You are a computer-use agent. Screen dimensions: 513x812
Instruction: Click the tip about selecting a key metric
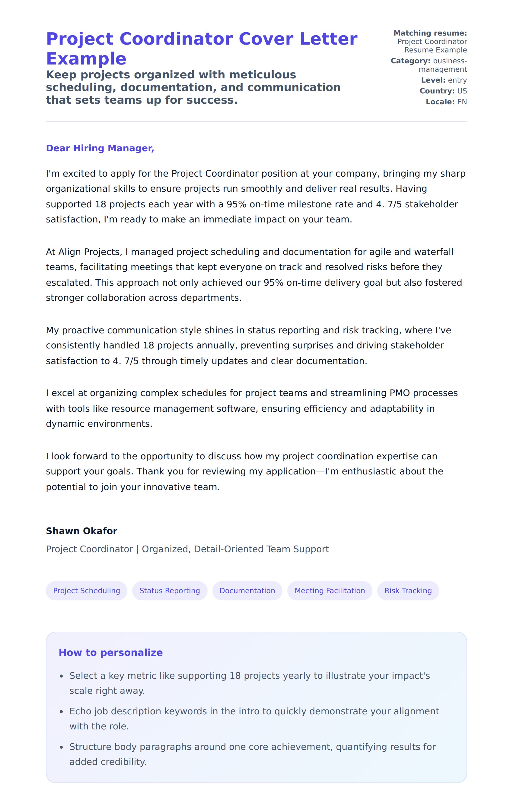[250, 683]
